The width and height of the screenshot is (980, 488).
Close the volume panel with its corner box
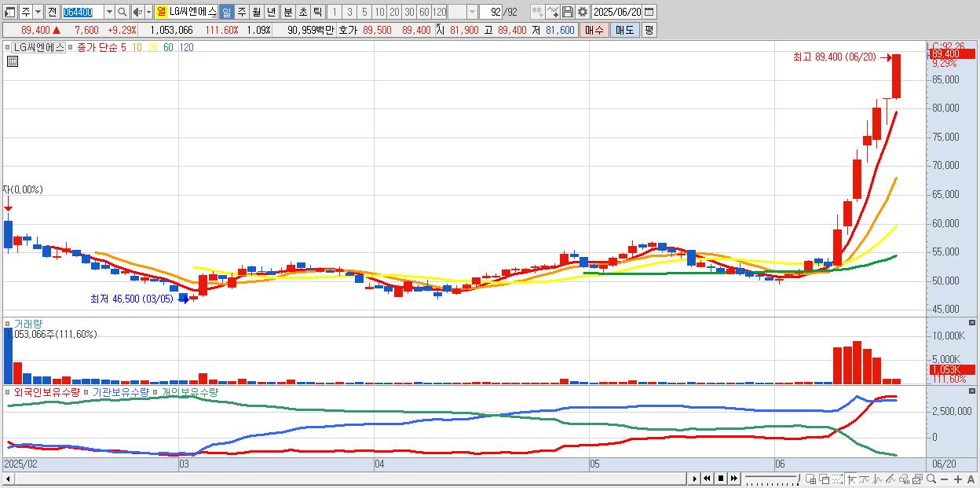(x=972, y=323)
